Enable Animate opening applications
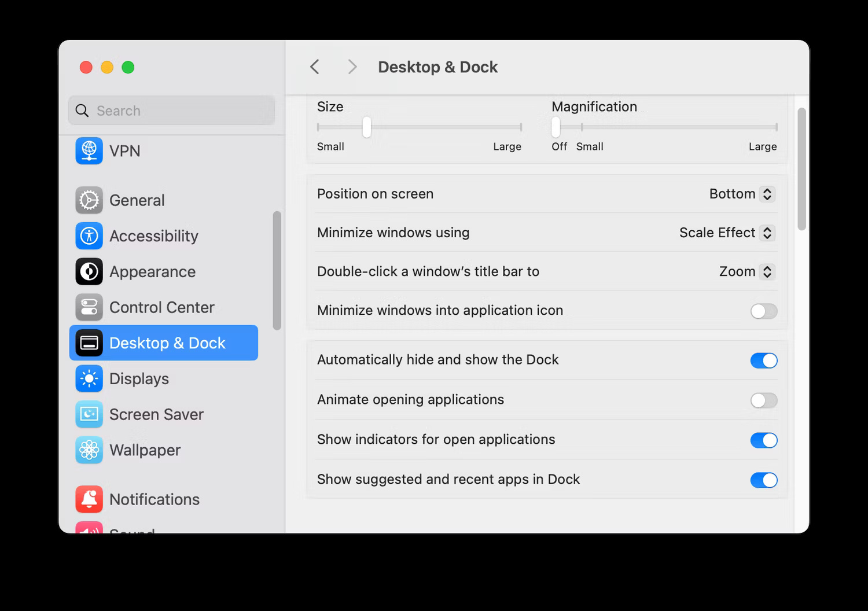Image resolution: width=868 pixels, height=611 pixels. [x=763, y=400]
